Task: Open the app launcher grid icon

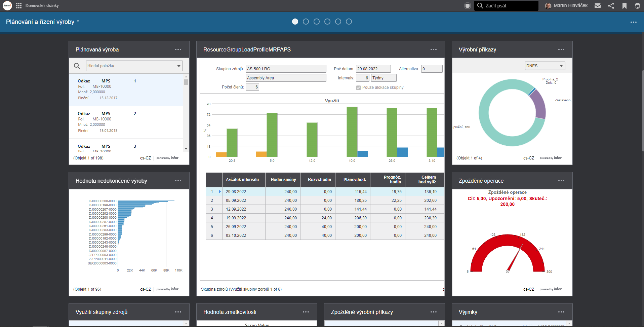Action: point(19,6)
